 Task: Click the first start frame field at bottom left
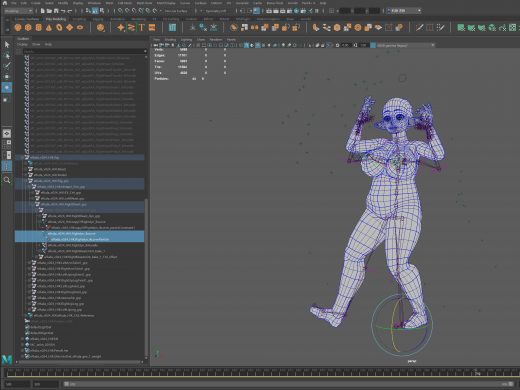pos(17,384)
